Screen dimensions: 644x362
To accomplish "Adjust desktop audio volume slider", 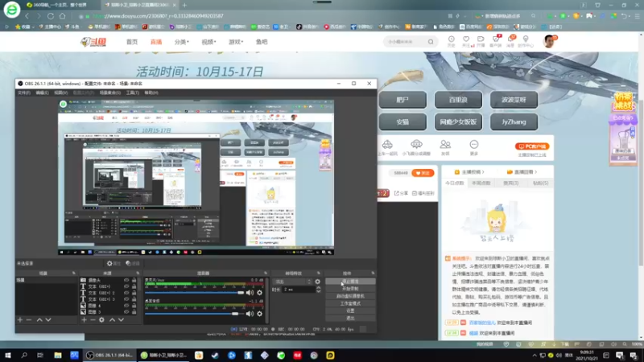I will tap(194, 314).
